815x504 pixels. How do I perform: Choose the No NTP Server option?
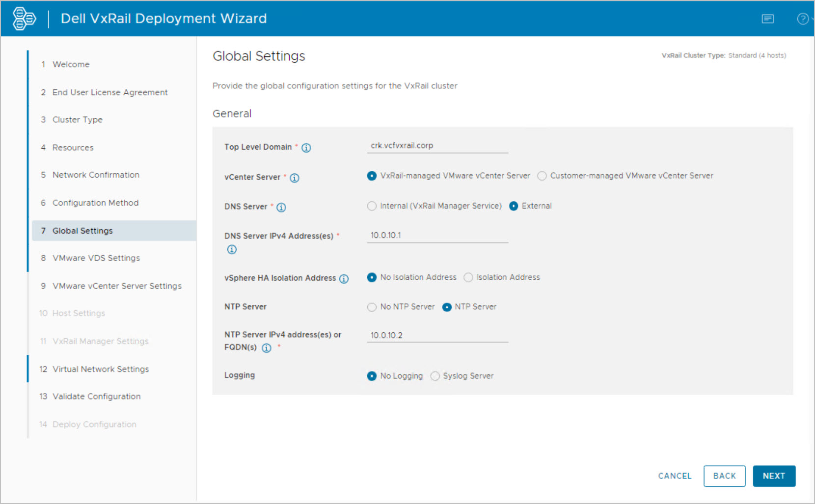(x=372, y=307)
